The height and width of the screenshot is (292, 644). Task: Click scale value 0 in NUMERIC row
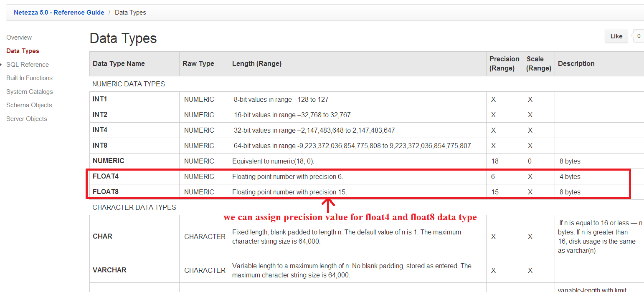click(x=530, y=161)
